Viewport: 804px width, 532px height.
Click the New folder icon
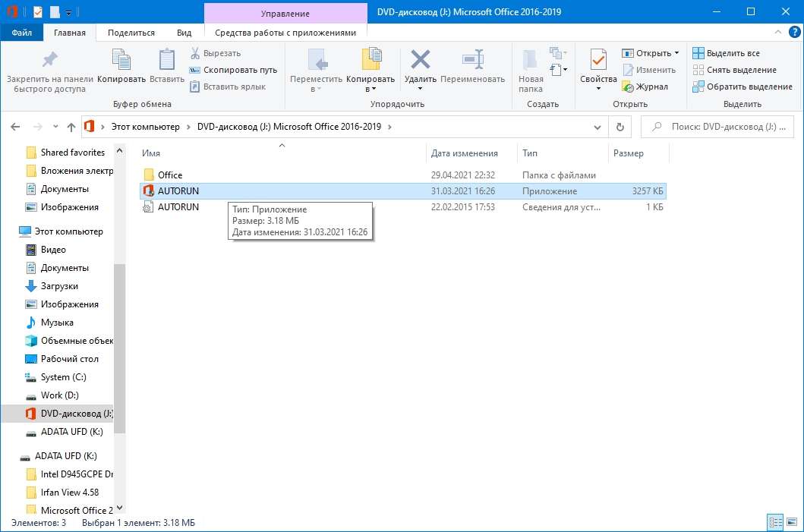pyautogui.click(x=531, y=61)
